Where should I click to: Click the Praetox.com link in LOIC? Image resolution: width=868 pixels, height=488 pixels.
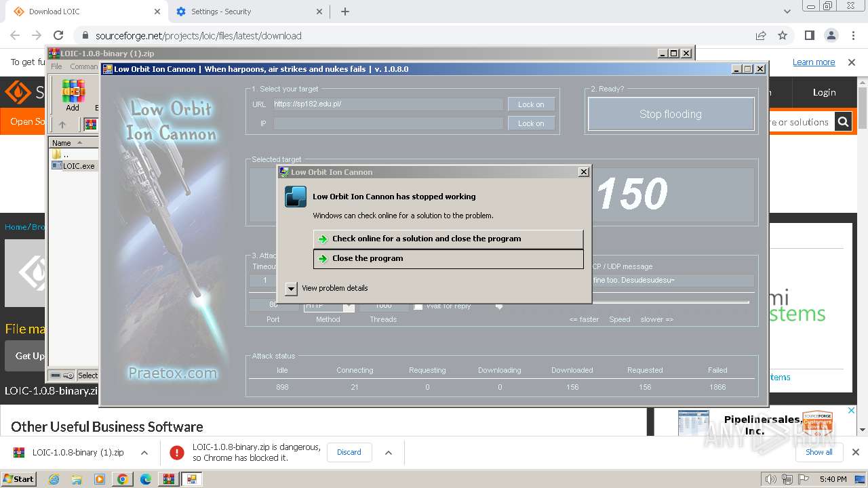[173, 373]
